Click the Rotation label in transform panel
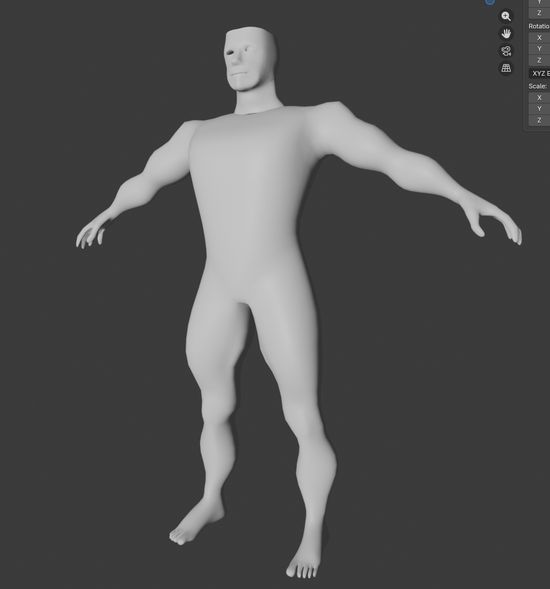Viewport: 550px width, 589px height. point(539,26)
